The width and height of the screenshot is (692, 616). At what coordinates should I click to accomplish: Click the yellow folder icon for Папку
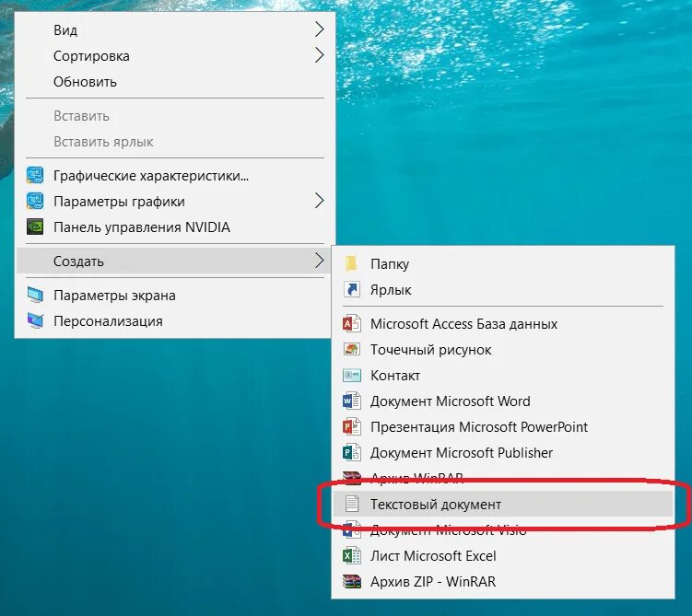[351, 263]
